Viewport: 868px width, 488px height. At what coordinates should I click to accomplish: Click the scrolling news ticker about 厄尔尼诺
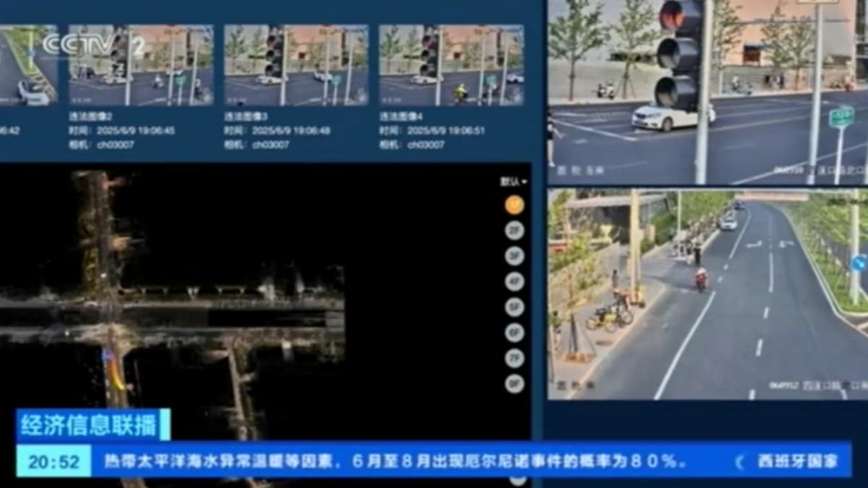[x=396, y=461]
